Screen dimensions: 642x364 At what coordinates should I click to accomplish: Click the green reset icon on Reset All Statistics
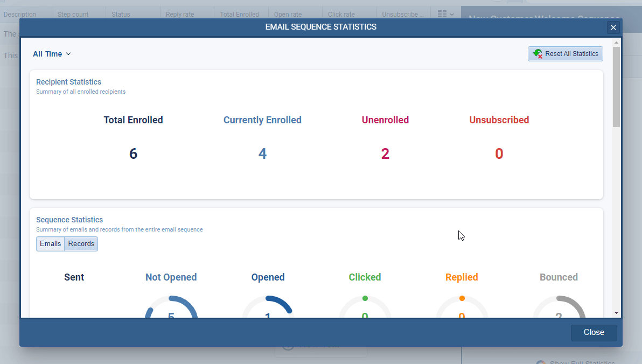tap(536, 54)
